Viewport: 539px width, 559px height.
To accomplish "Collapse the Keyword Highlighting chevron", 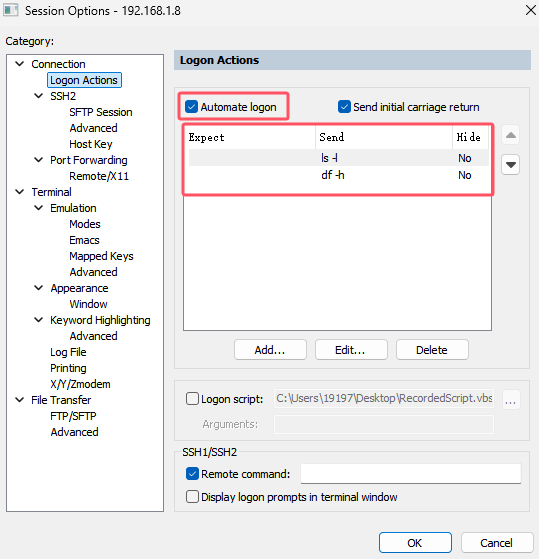I will [x=38, y=320].
